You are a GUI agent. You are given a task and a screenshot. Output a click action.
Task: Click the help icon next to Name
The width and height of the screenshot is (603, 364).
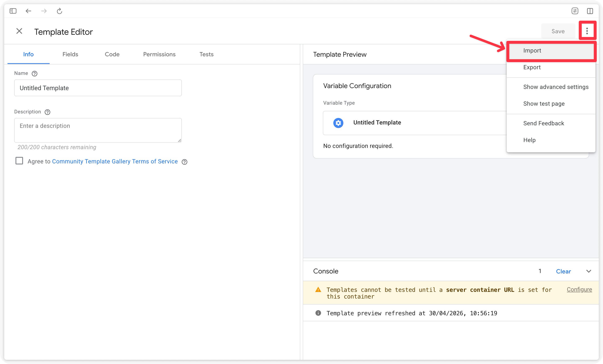pyautogui.click(x=35, y=74)
